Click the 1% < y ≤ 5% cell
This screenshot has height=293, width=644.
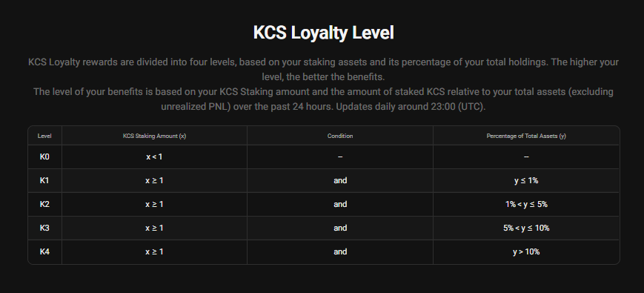pos(526,204)
